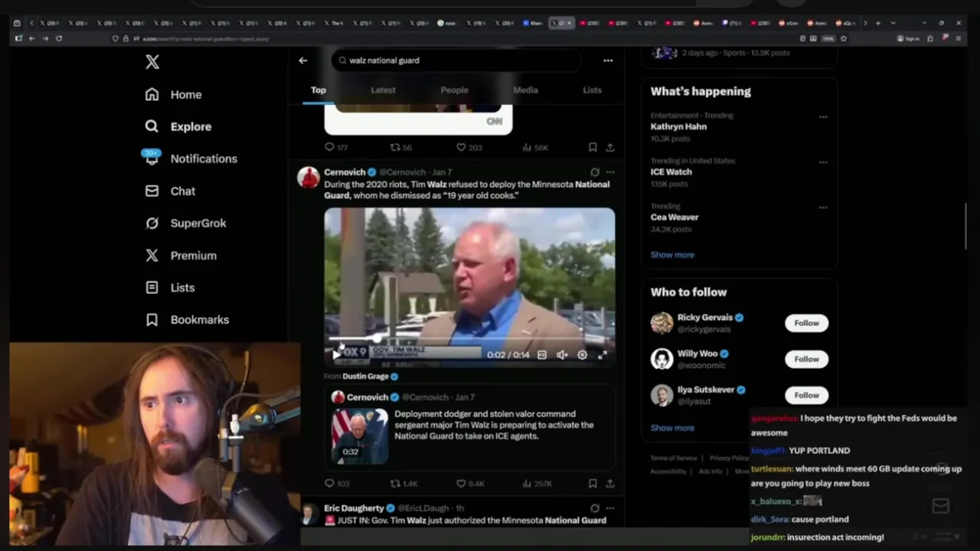Image resolution: width=980 pixels, height=551 pixels.
Task: Open Premium page in sidebar
Action: click(x=181, y=256)
